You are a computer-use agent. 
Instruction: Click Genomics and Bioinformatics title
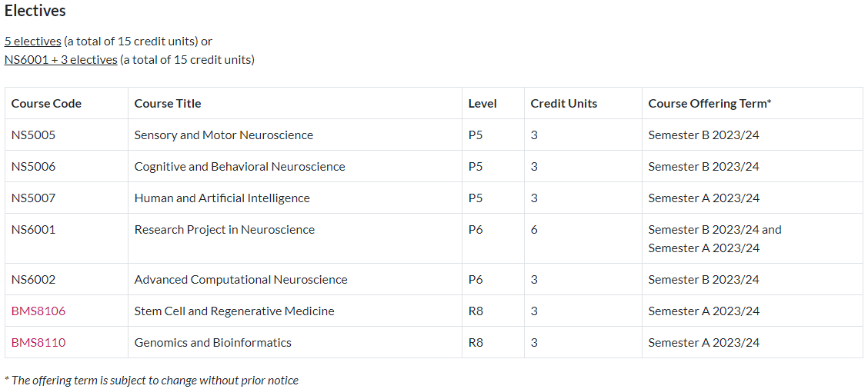tap(213, 343)
